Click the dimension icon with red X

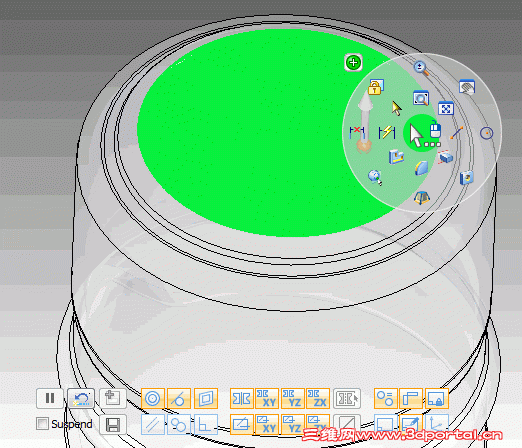point(357,132)
